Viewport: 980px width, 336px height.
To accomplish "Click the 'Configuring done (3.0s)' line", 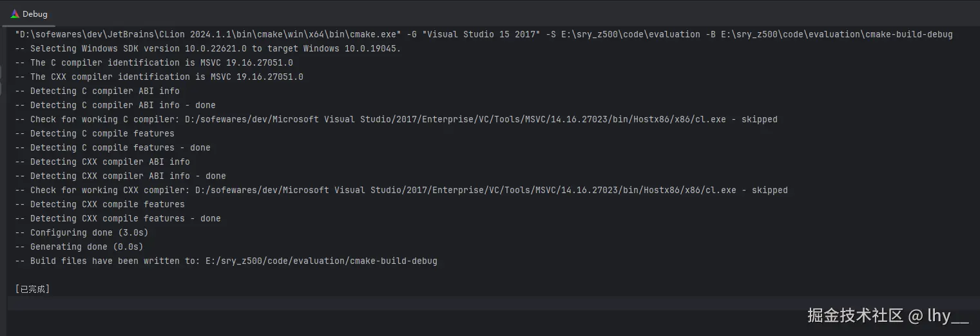I will pyautogui.click(x=81, y=232).
